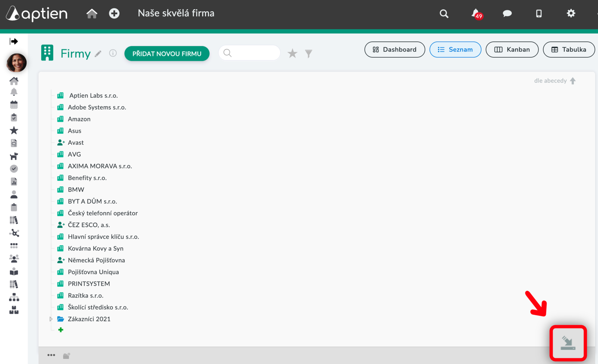Image resolution: width=598 pixels, height=364 pixels.
Task: Open the calendar icon in sidebar
Action: click(14, 105)
